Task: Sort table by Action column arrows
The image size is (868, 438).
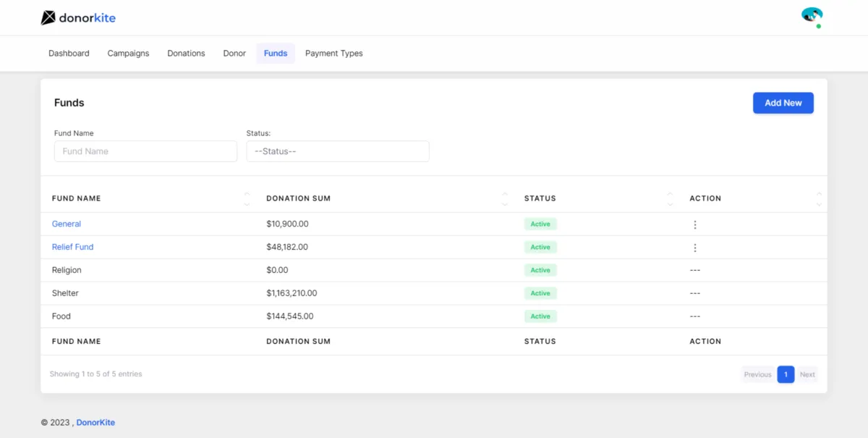Action: [819, 198]
